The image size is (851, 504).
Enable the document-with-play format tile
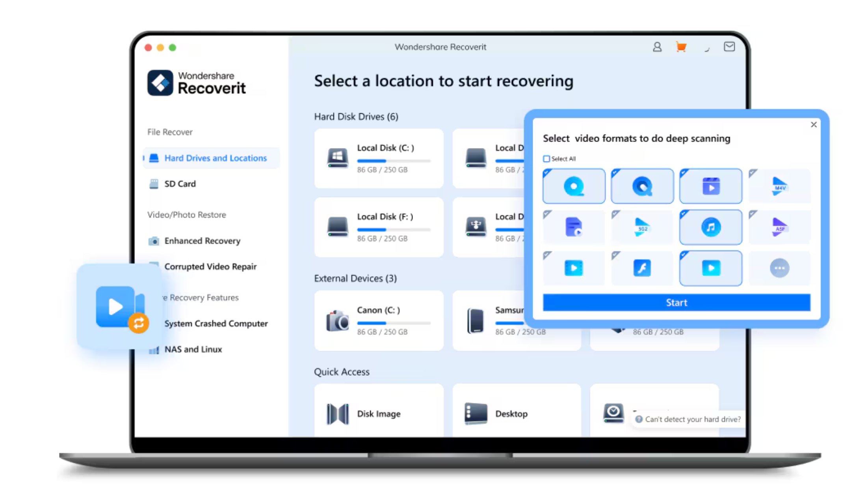(574, 227)
